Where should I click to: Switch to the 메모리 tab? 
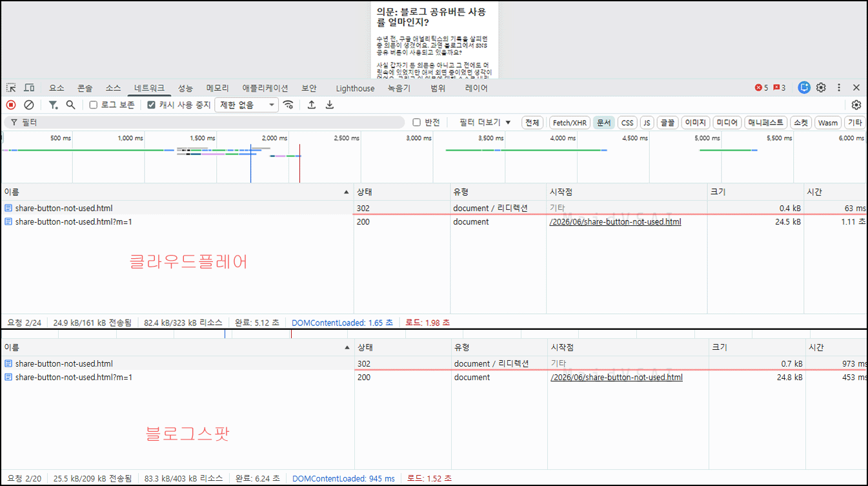pyautogui.click(x=217, y=88)
